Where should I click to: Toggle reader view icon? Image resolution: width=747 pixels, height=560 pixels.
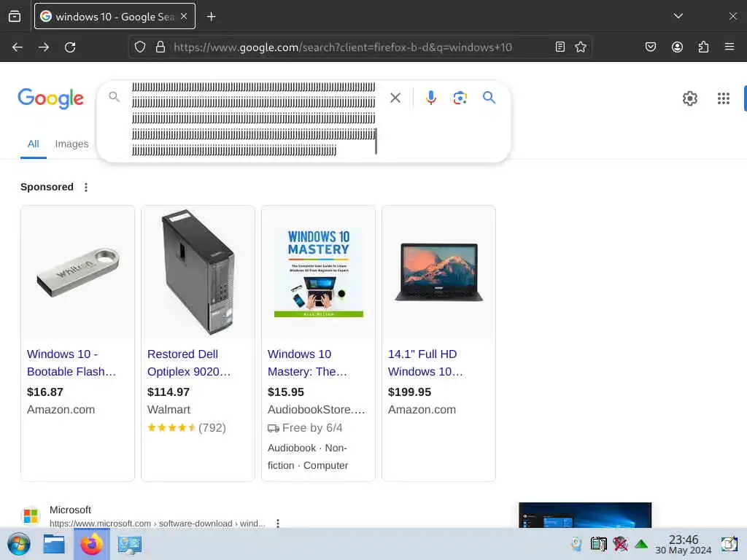coord(560,47)
